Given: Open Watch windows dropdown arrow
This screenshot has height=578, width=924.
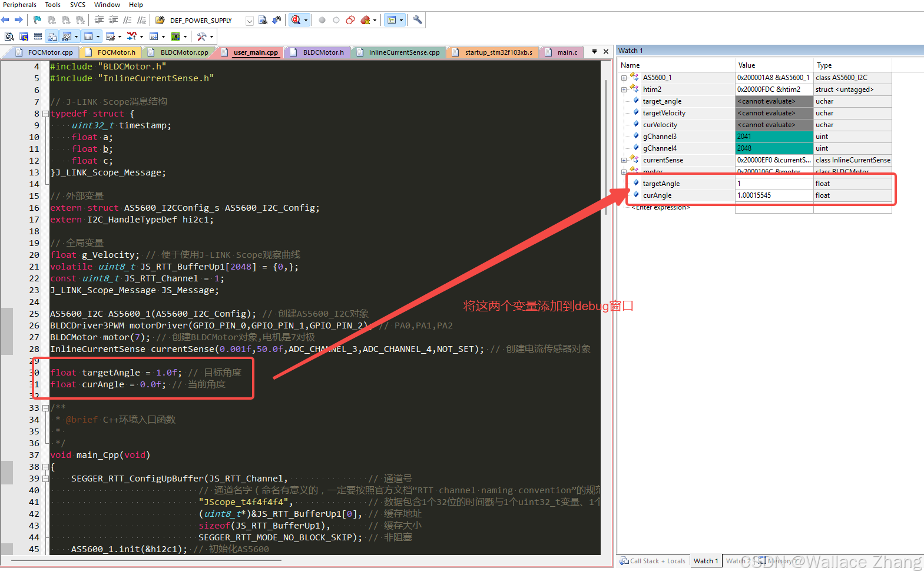Looking at the screenshot, I should (x=76, y=36).
